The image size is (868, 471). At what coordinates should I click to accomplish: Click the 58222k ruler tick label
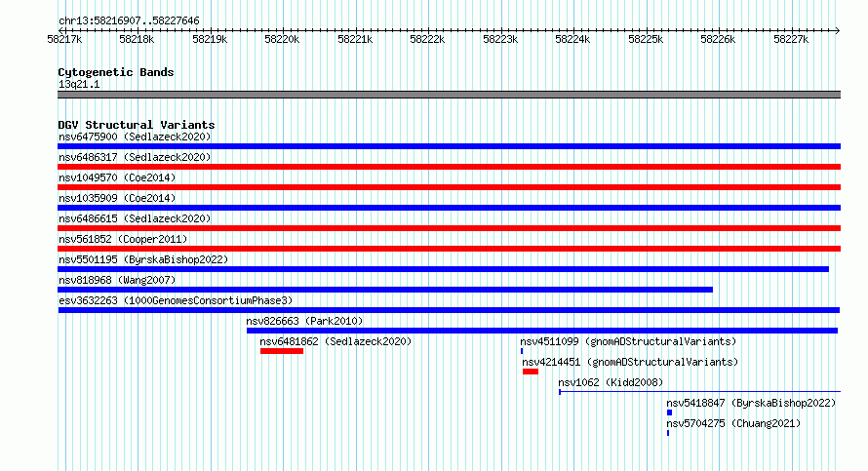click(427, 39)
